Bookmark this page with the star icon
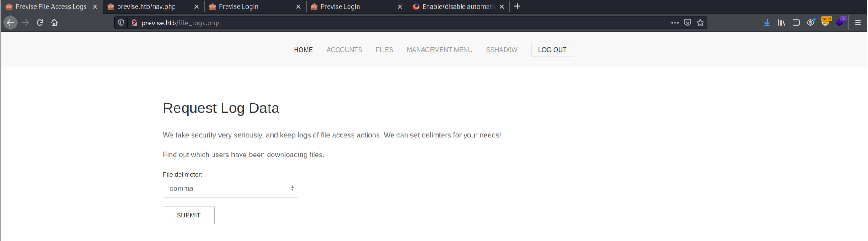The height and width of the screenshot is (241, 868). coord(700,23)
